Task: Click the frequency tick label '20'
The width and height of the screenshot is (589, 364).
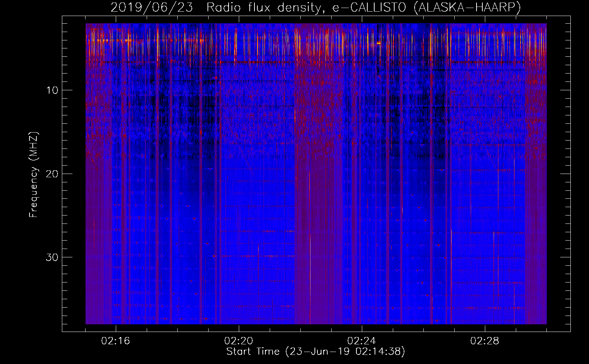Action: [52, 174]
